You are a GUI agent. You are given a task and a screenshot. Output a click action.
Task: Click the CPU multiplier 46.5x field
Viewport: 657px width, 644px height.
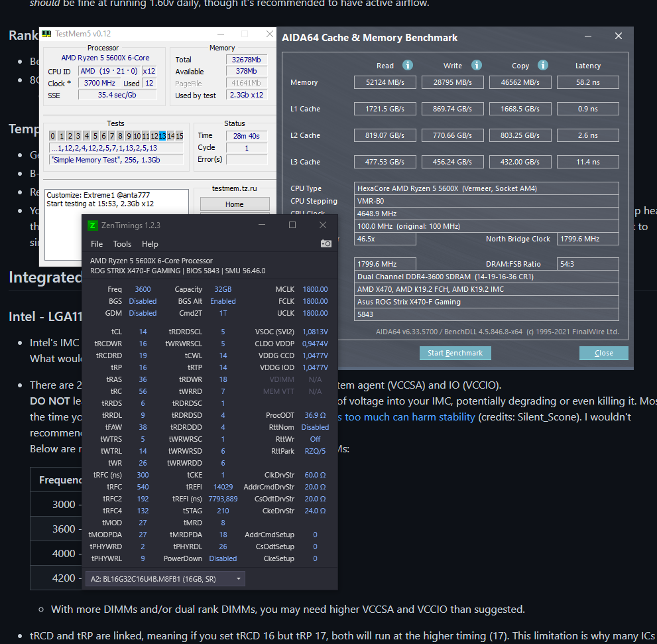[385, 239]
